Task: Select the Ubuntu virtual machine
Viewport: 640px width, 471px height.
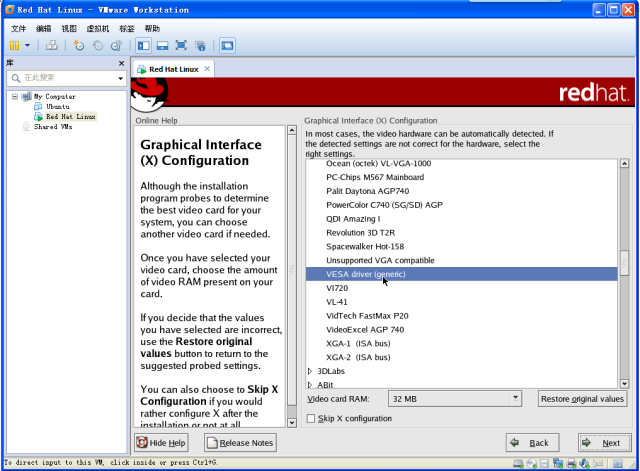Action: (58, 107)
